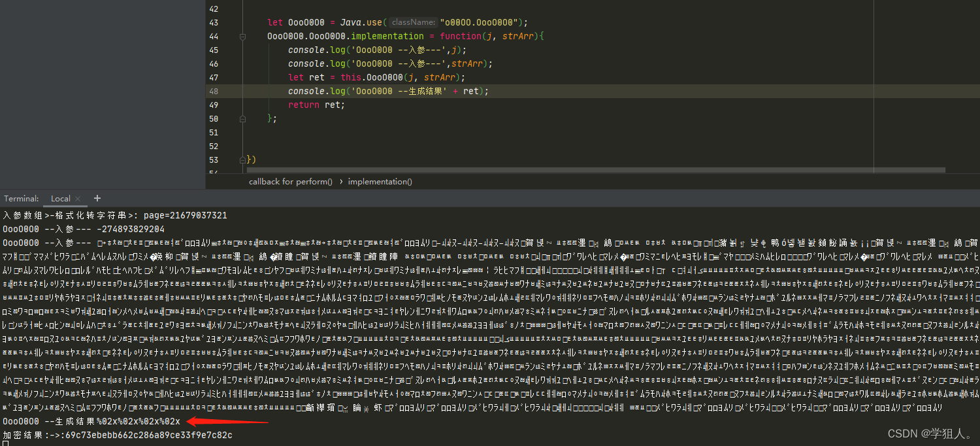The height and width of the screenshot is (446, 980).
Task: Click the highlighted 'Ooo0000 --生成结果' string on line 48
Action: [x=399, y=91]
